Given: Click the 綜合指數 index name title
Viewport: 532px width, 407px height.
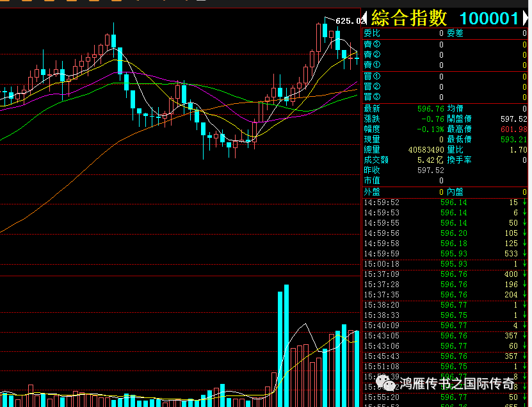Looking at the screenshot, I should (409, 18).
